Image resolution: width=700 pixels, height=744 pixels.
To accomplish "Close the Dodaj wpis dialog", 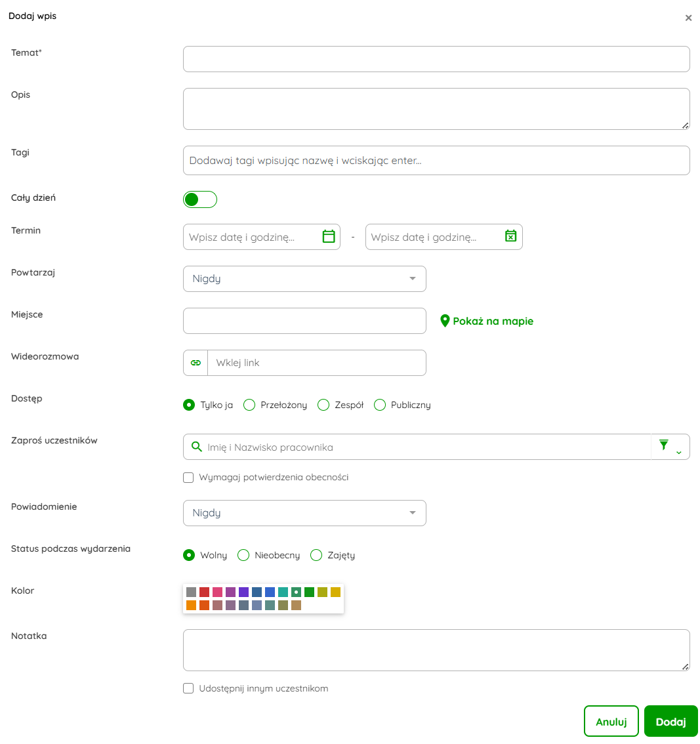I will (x=688, y=18).
